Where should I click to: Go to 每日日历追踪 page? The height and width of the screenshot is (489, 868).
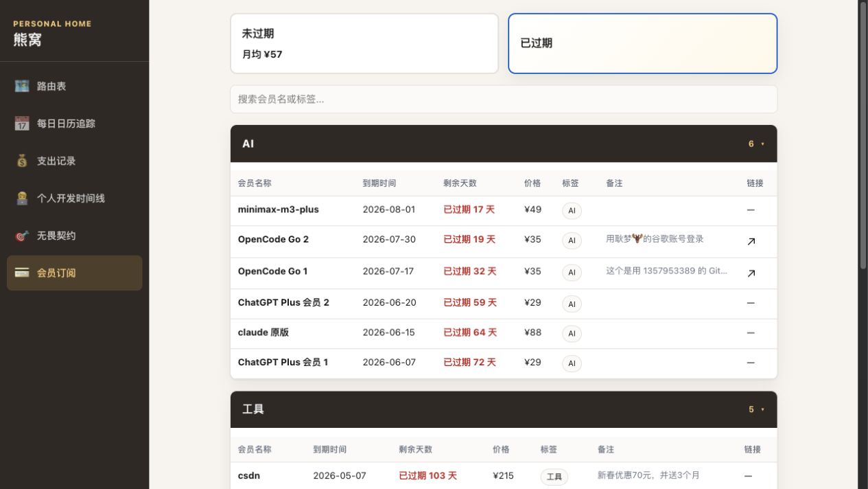[x=74, y=124]
